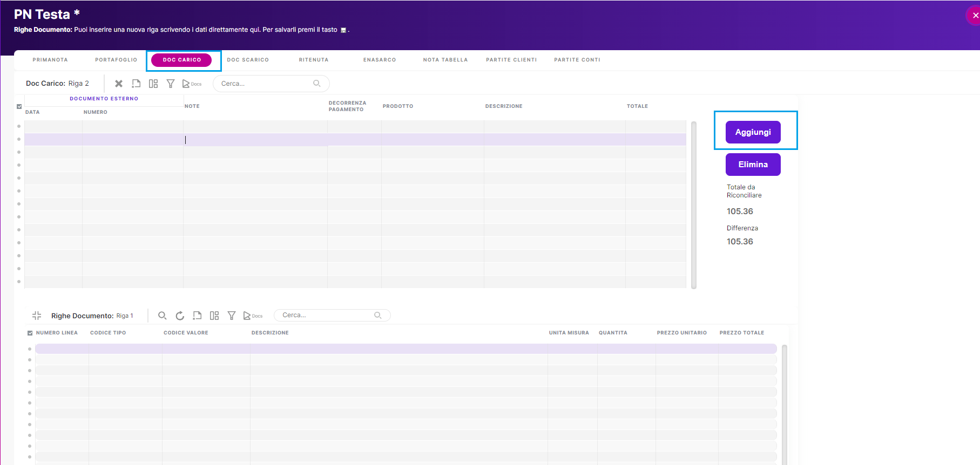The image size is (980, 465).
Task: Open the Partite Conti tab
Action: [x=577, y=60]
